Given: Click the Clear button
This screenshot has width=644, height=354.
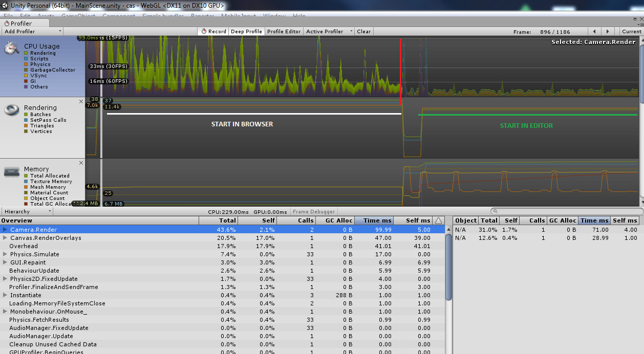Looking at the screenshot, I should 364,31.
